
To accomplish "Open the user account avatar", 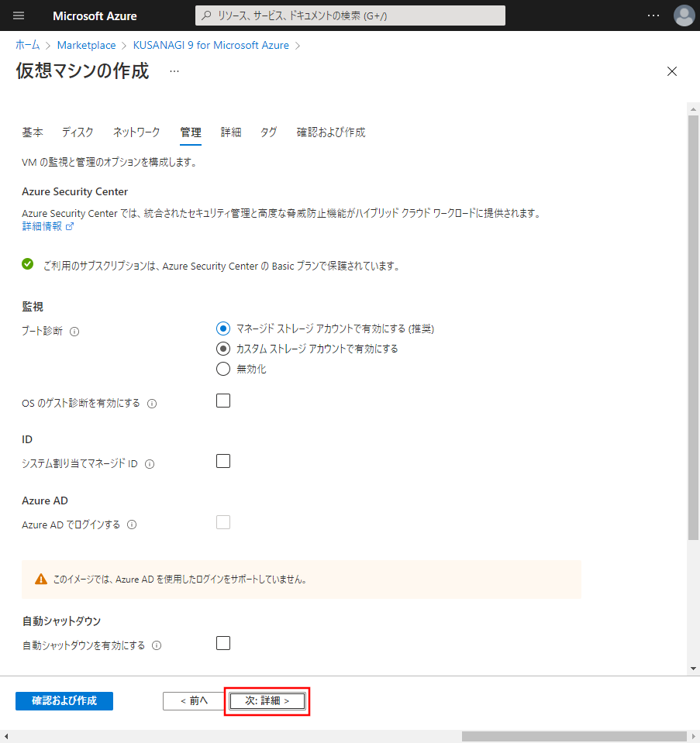I will [684, 15].
